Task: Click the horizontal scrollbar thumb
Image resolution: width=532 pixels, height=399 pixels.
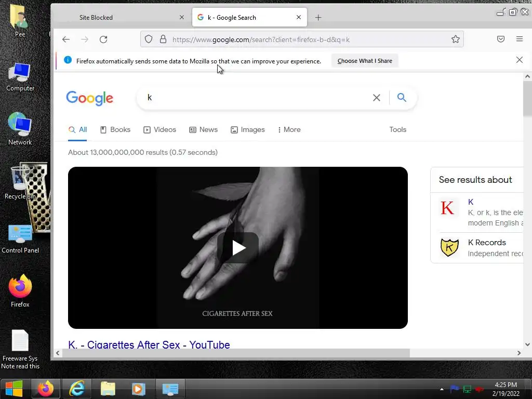Action: pos(236,353)
